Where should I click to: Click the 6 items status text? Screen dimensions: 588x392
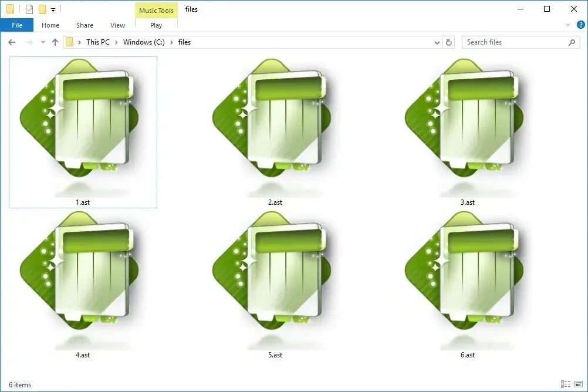pyautogui.click(x=21, y=385)
